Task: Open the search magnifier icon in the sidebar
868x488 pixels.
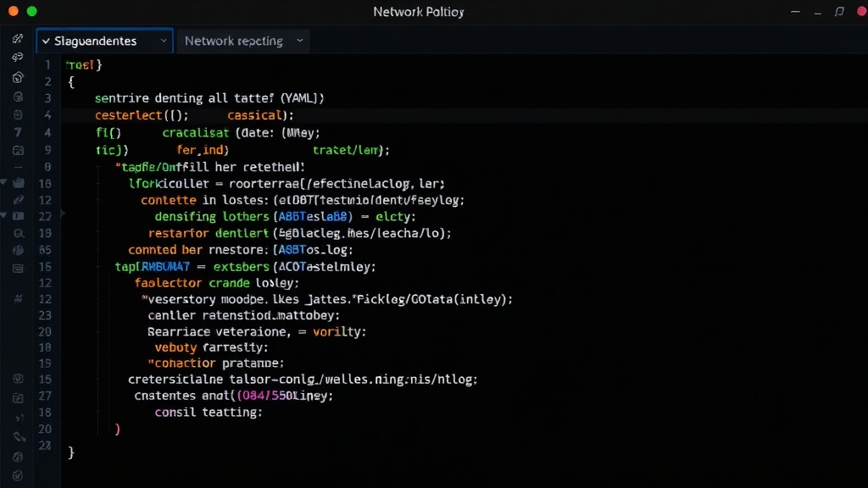Action: pyautogui.click(x=19, y=234)
